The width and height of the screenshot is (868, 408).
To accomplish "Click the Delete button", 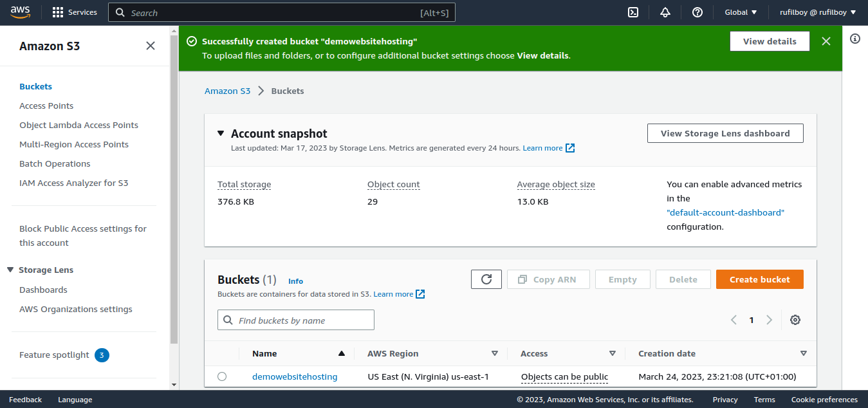I will pyautogui.click(x=683, y=279).
